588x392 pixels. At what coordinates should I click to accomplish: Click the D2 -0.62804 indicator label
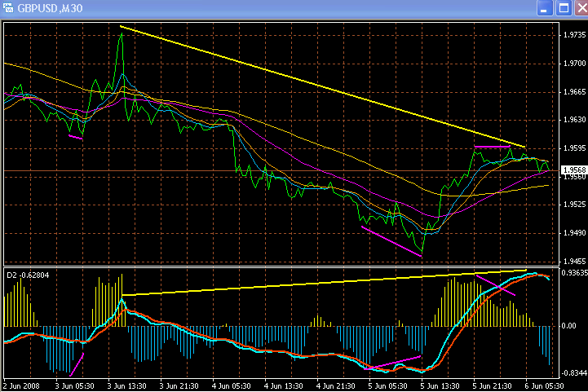tap(28, 275)
